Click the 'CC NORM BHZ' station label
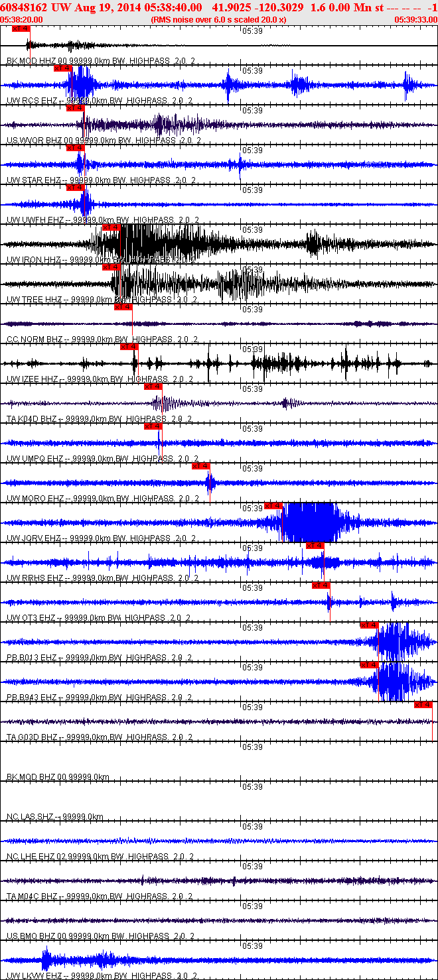This screenshot has width=438, height=980. point(34,339)
